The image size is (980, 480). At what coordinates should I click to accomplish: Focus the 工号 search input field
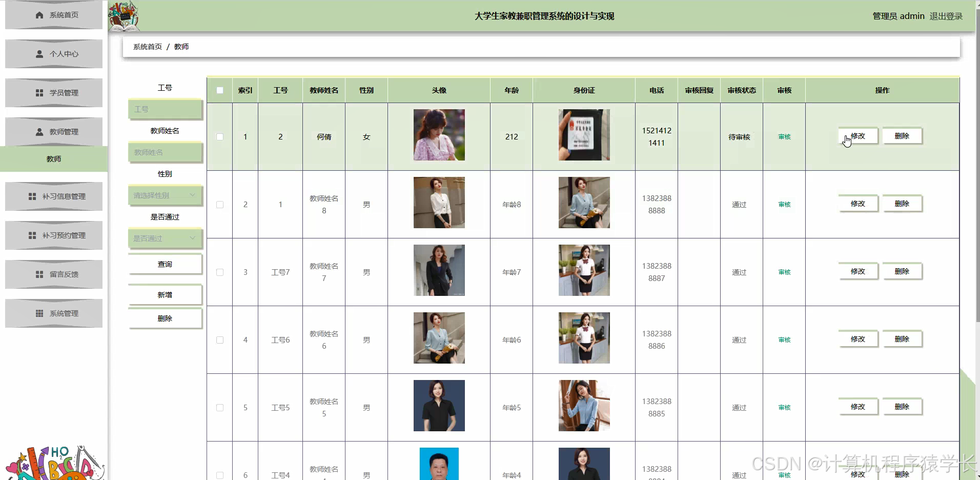(165, 109)
